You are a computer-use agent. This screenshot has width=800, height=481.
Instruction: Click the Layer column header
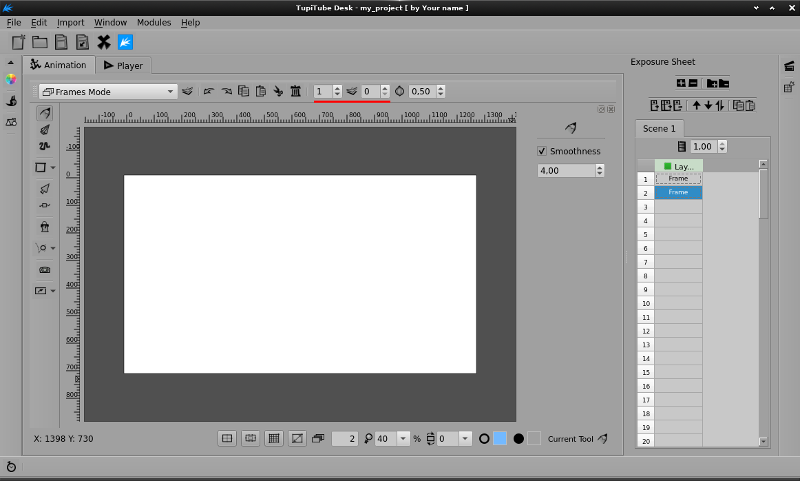tap(679, 166)
